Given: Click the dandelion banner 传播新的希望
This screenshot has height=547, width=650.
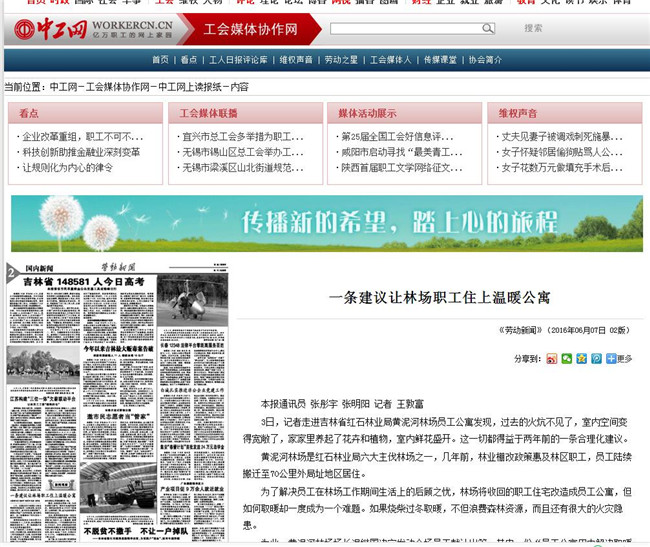Looking at the screenshot, I should coord(327,224).
